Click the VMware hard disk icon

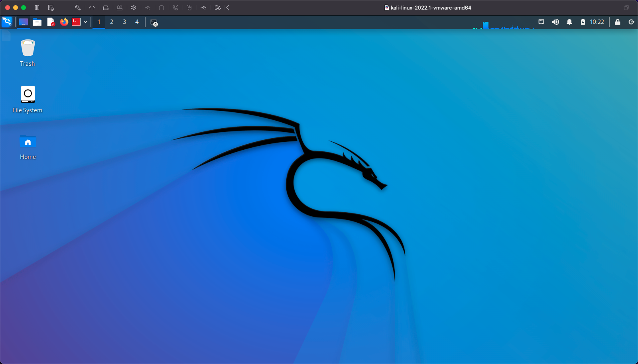pos(106,8)
